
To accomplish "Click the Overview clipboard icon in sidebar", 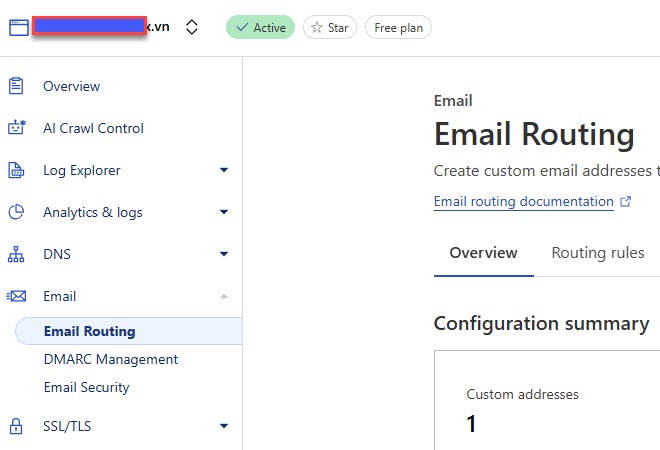I will [x=16, y=86].
